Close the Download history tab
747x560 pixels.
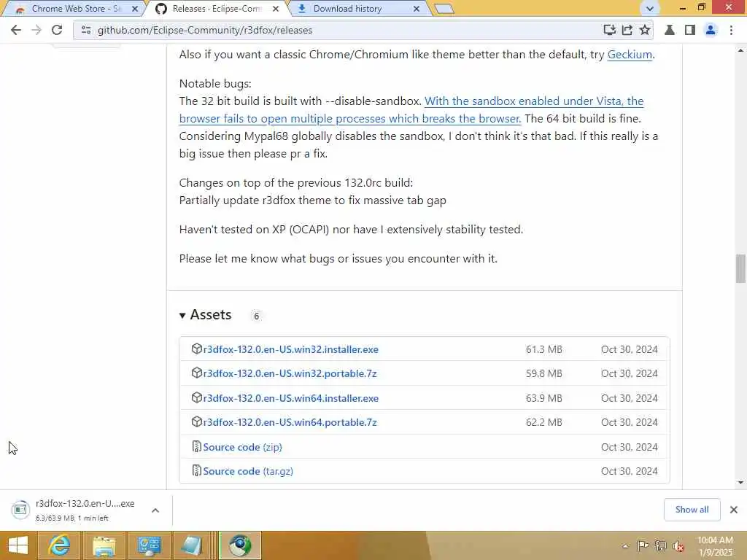[417, 9]
